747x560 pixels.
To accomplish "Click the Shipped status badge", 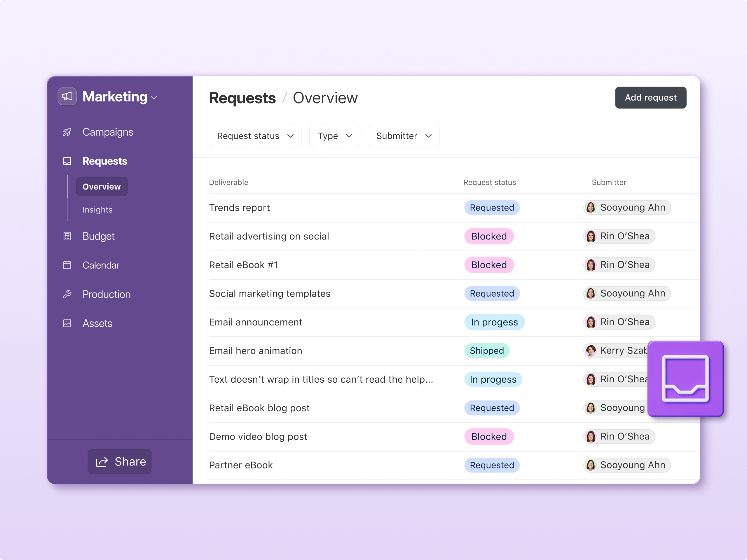I will pyautogui.click(x=486, y=351).
